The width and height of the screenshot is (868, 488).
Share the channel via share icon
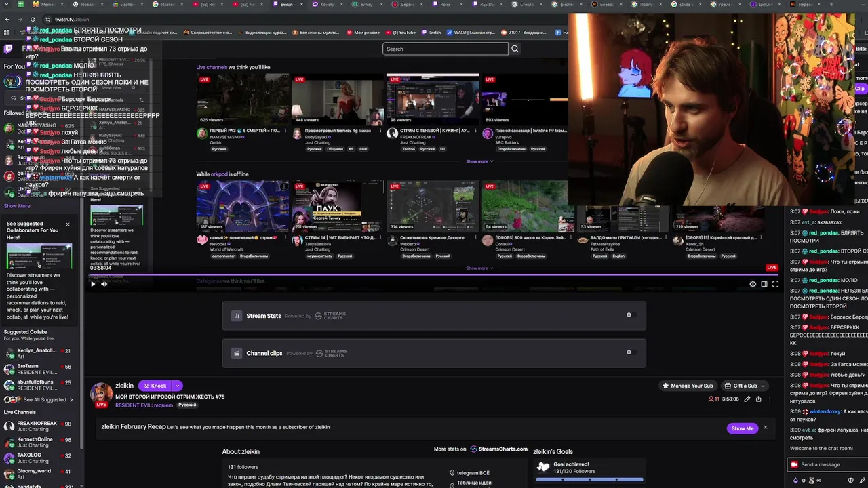pos(758,399)
